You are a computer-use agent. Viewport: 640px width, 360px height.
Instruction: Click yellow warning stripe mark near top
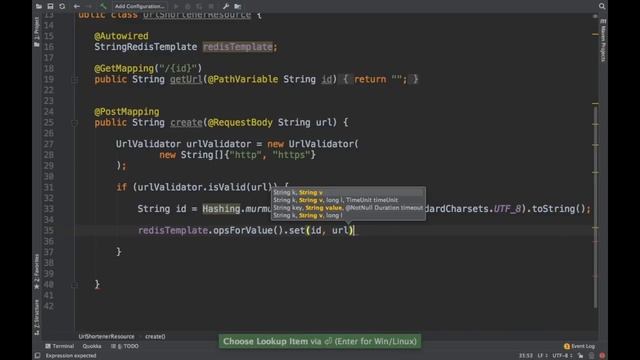[x=595, y=34]
